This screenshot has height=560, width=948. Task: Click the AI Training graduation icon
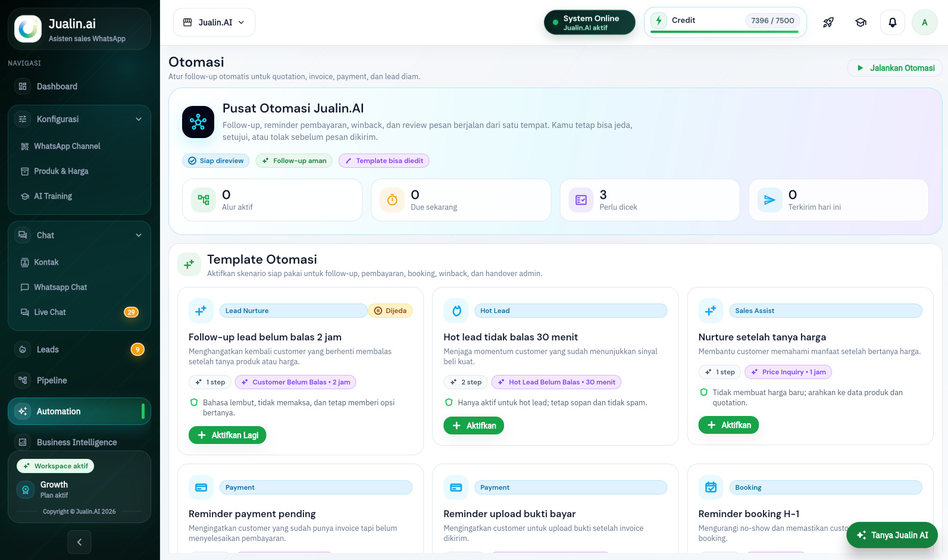coord(25,196)
